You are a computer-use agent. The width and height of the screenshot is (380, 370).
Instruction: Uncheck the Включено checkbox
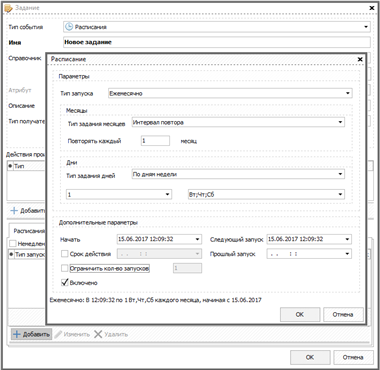click(65, 283)
